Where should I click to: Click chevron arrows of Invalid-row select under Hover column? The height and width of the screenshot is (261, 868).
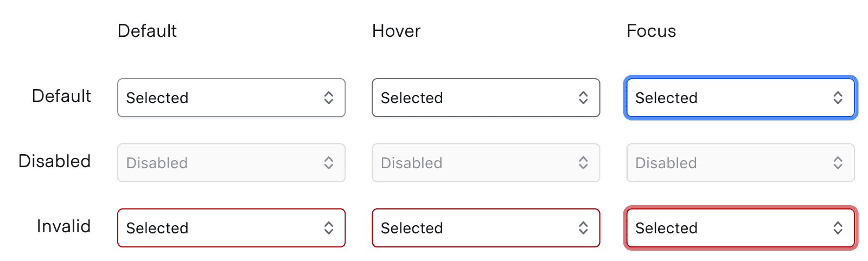pos(583,228)
